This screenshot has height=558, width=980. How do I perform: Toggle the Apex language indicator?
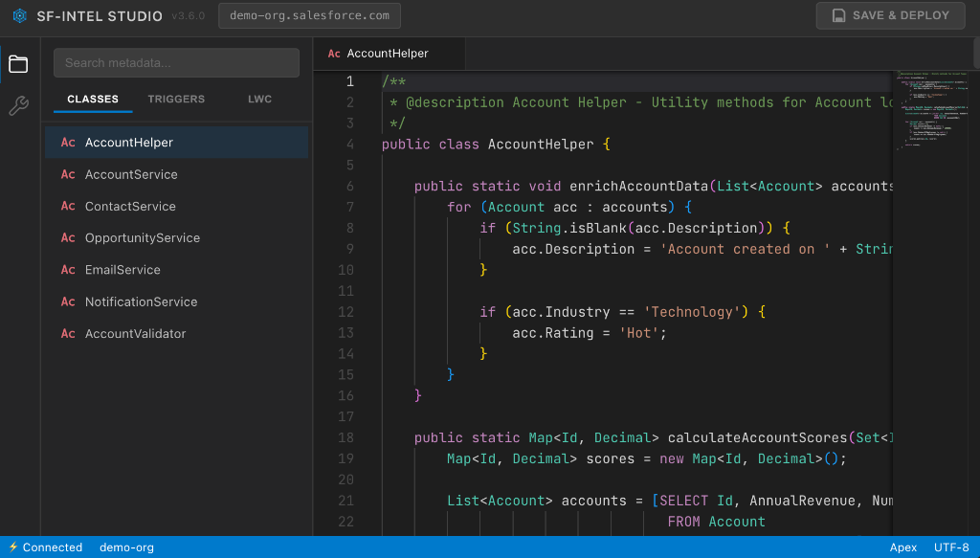click(903, 547)
